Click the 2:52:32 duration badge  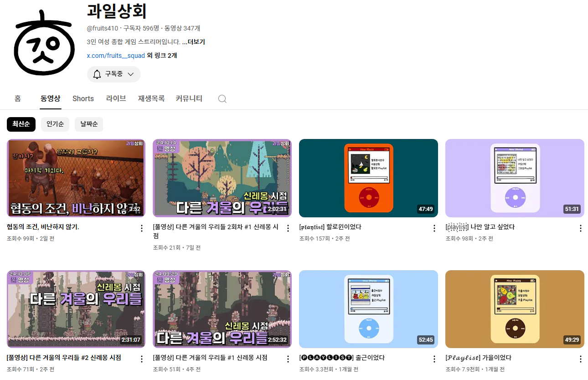[277, 340]
